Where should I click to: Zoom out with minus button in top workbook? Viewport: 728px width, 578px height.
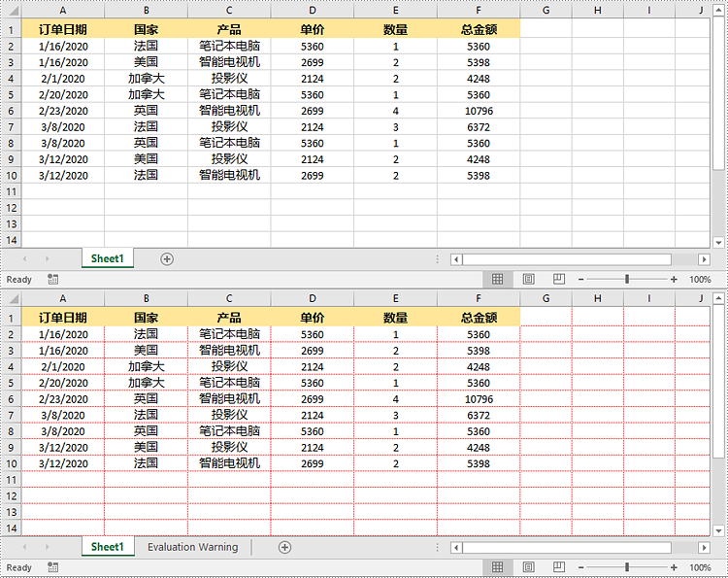[x=580, y=279]
